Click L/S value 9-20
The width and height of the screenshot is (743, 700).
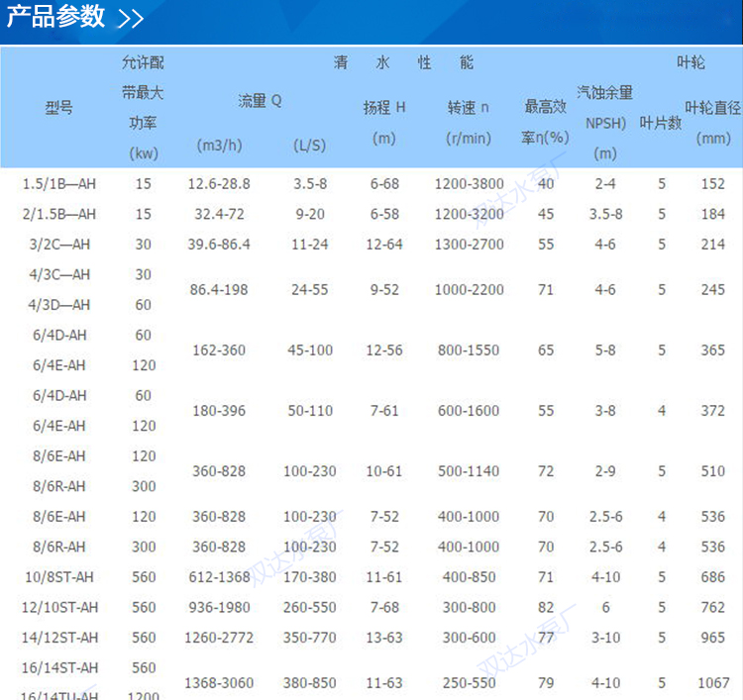(310, 214)
